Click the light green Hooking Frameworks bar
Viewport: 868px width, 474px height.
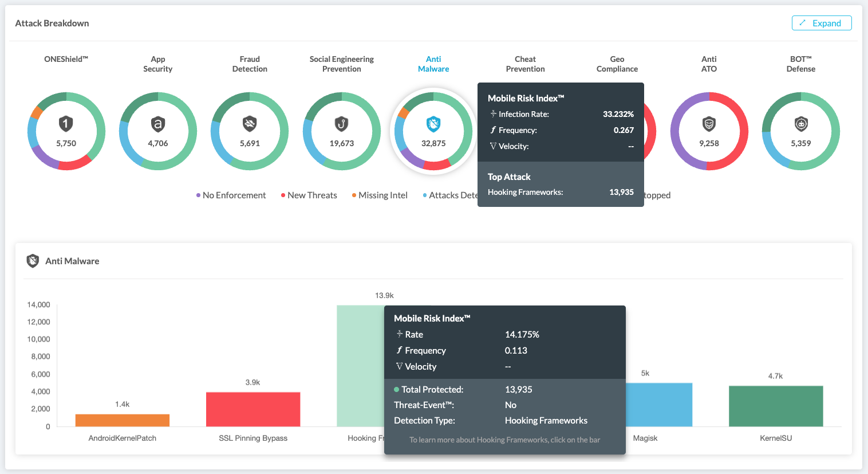tap(360, 366)
